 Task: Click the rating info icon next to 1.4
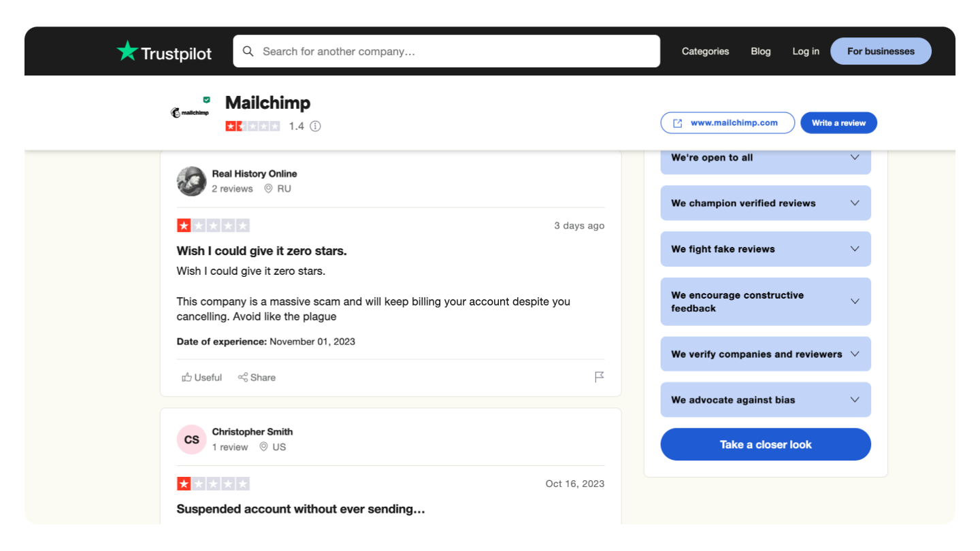point(315,126)
